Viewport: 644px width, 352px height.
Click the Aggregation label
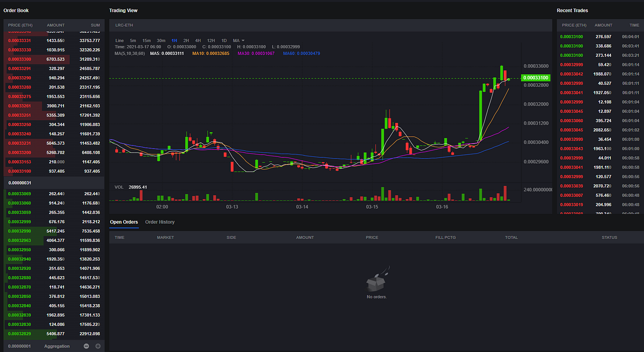(x=57, y=346)
